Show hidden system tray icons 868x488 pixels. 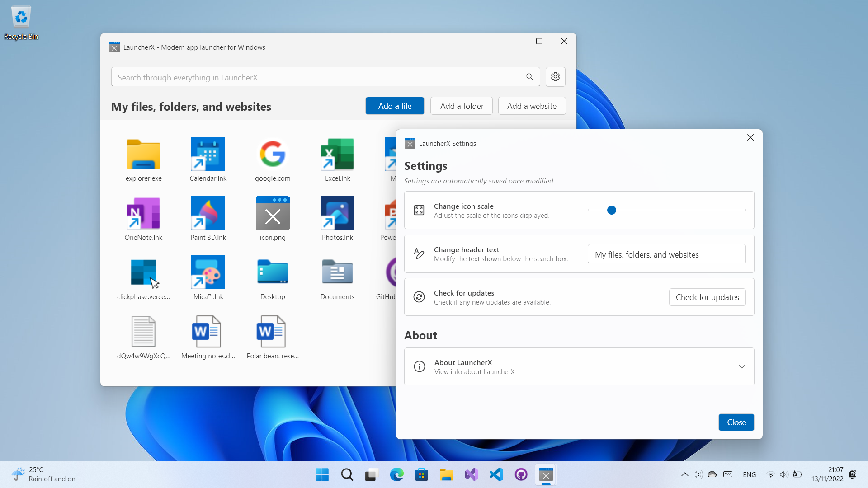click(x=684, y=474)
